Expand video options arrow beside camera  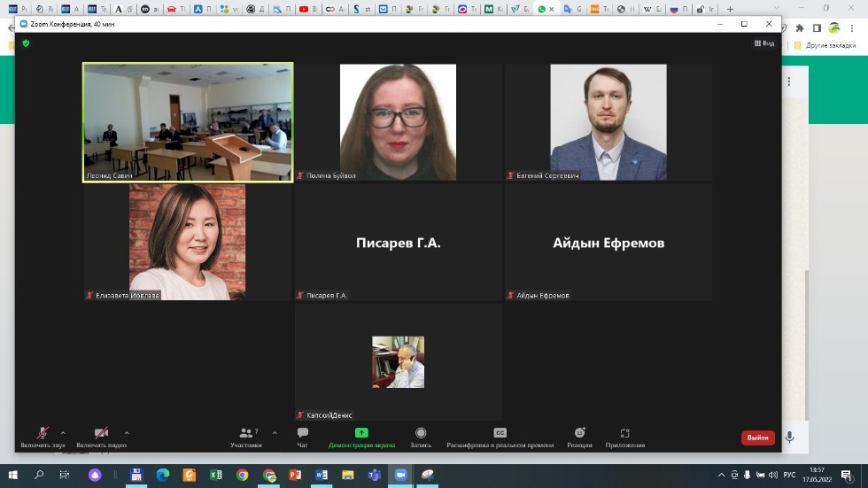pyautogui.click(x=126, y=433)
